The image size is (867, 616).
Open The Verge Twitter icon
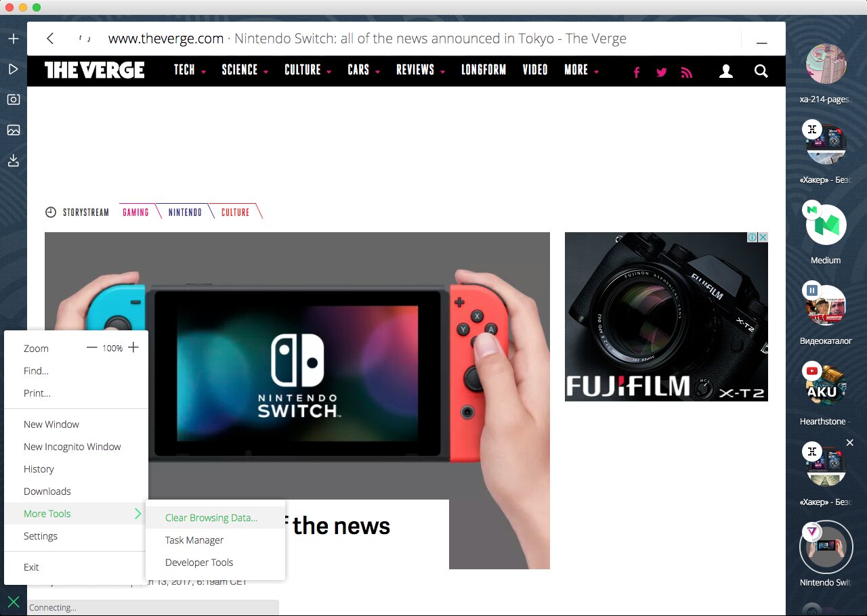coord(662,72)
